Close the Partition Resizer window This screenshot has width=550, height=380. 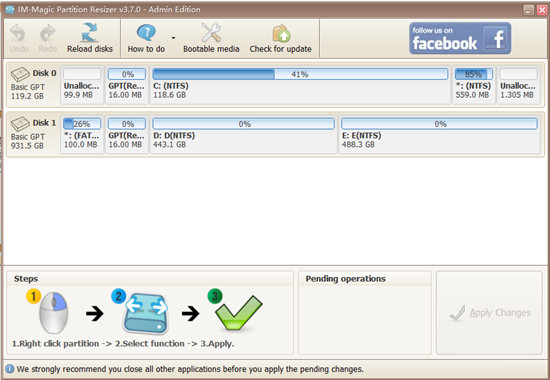pos(542,10)
